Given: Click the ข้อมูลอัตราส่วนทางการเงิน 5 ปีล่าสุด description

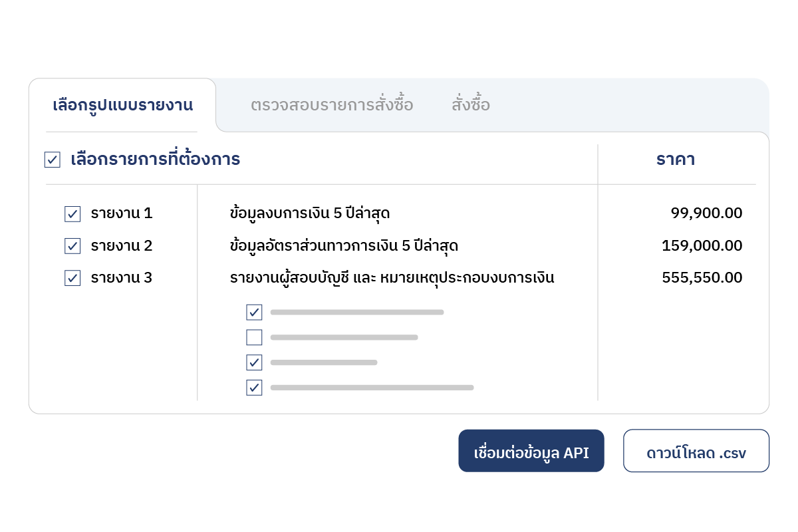Looking at the screenshot, I should (x=344, y=246).
